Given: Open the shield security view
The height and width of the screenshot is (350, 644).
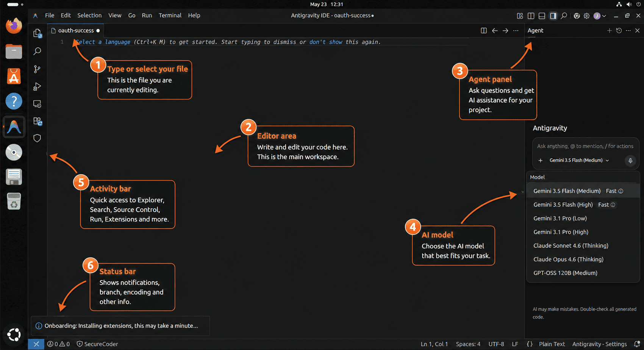Looking at the screenshot, I should point(37,138).
